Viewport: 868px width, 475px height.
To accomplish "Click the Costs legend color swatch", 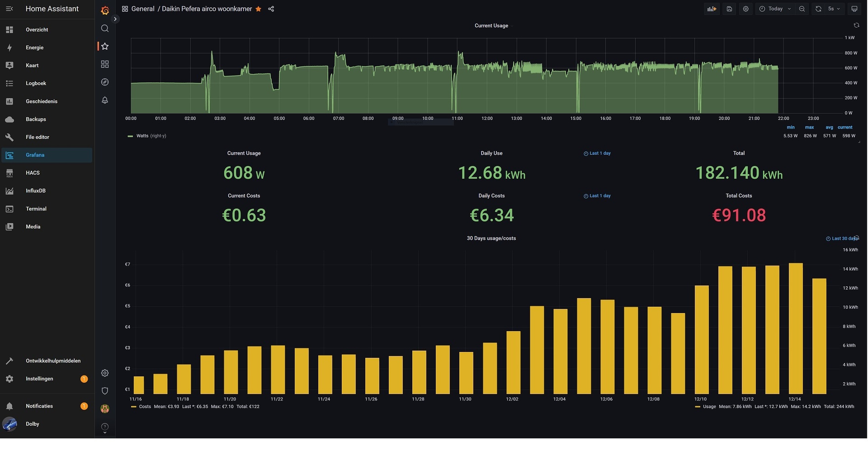I will [134, 407].
